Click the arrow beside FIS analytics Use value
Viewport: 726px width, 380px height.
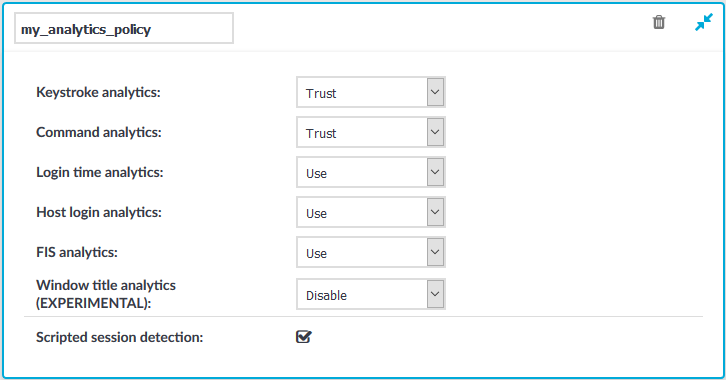pyautogui.click(x=435, y=252)
